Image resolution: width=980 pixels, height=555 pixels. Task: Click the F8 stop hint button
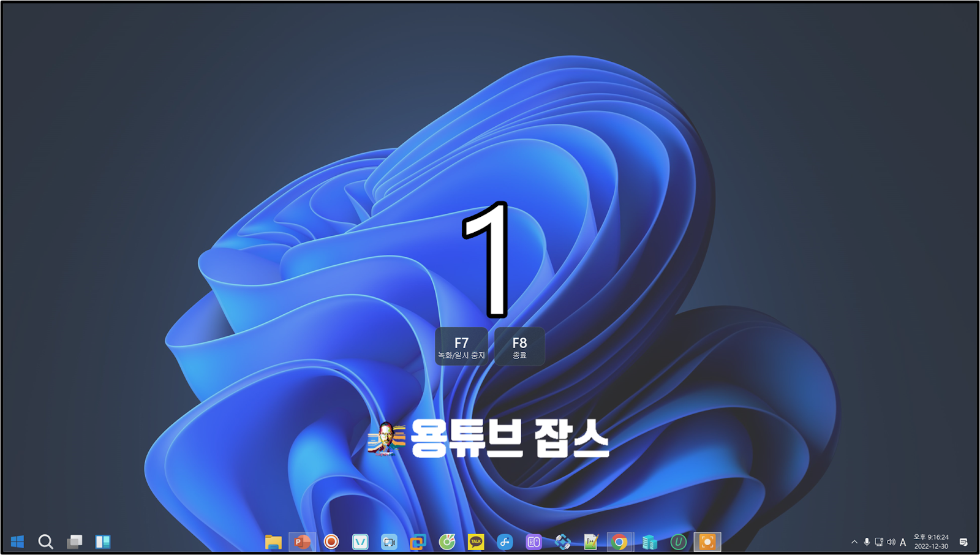click(519, 347)
